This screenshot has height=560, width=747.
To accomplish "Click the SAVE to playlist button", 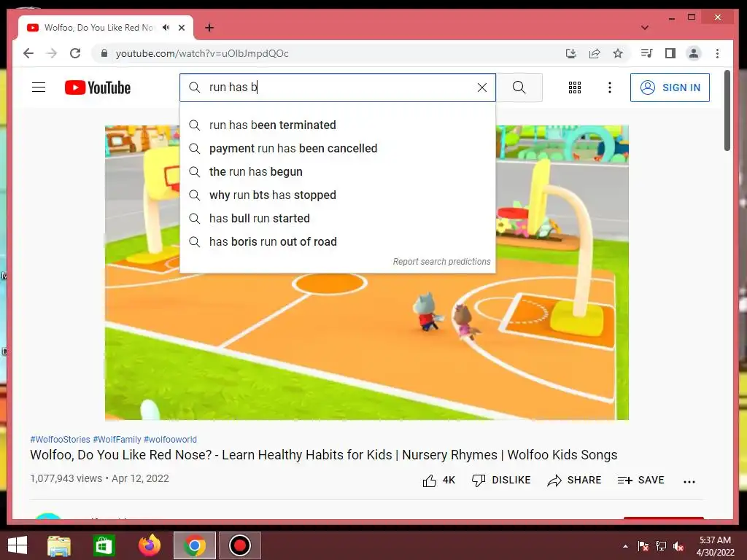I will tap(640, 480).
